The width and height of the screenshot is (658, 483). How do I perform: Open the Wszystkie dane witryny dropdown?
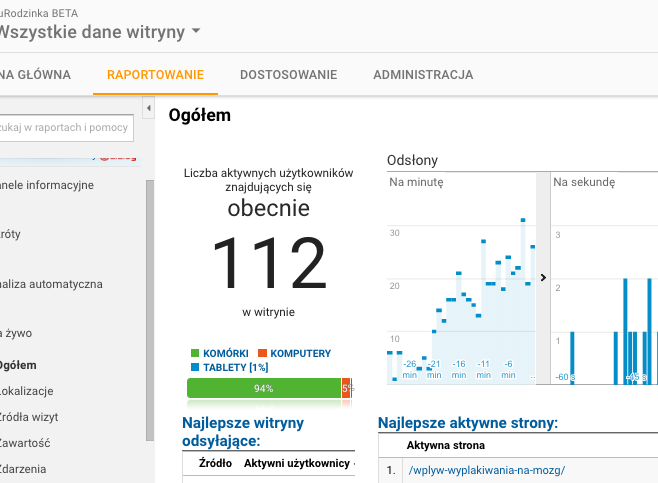[x=195, y=31]
